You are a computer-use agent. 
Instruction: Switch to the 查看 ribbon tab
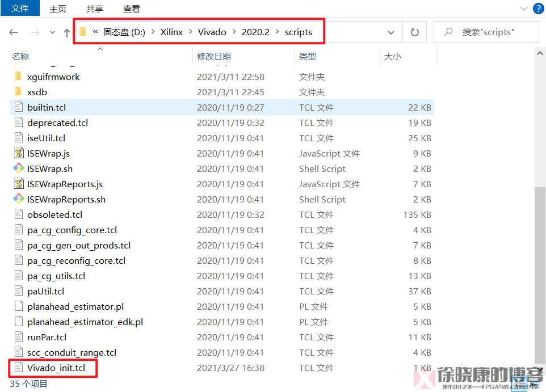click(x=132, y=9)
